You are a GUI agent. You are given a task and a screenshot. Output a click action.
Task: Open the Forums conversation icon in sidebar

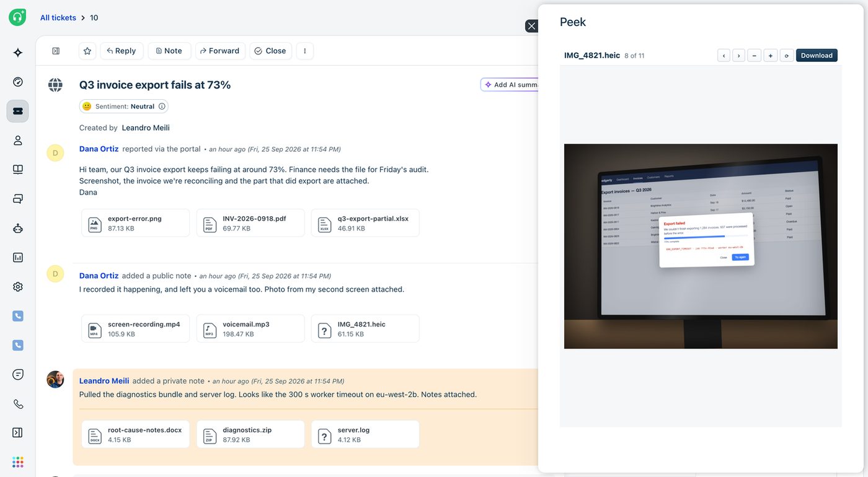click(18, 199)
